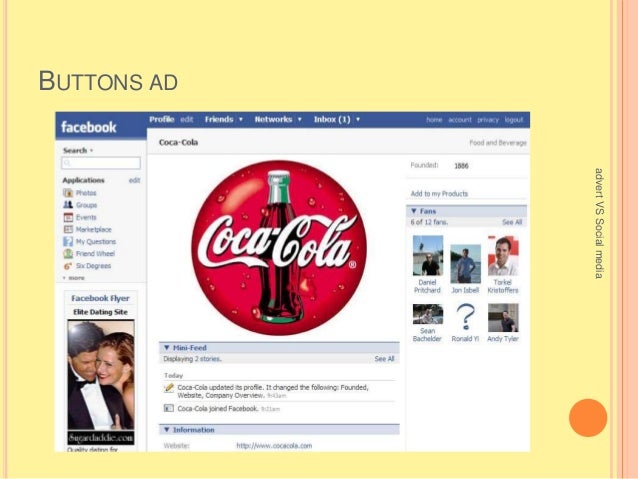Viewport: 638px width, 479px height.
Task: Click See All in Mini-Feed section
Action: pos(385,359)
